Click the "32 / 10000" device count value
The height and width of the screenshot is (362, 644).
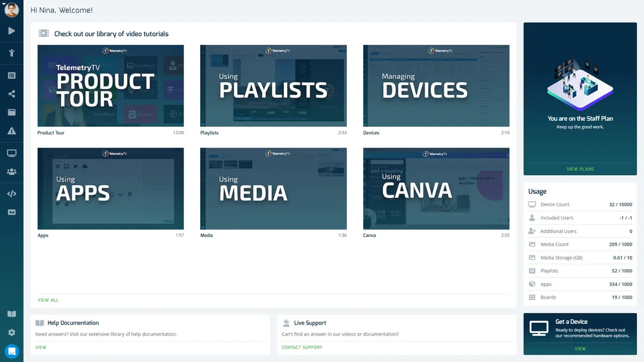620,204
